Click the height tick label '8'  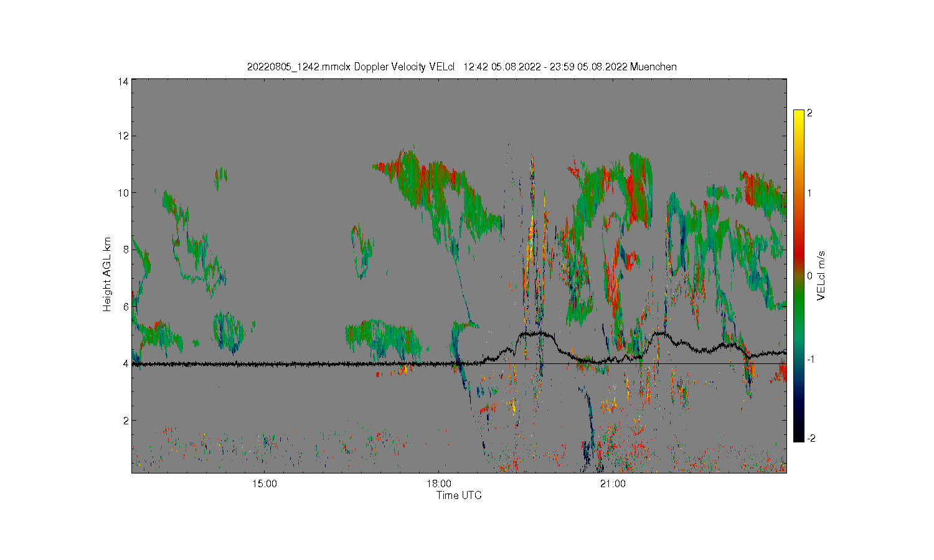tap(126, 250)
